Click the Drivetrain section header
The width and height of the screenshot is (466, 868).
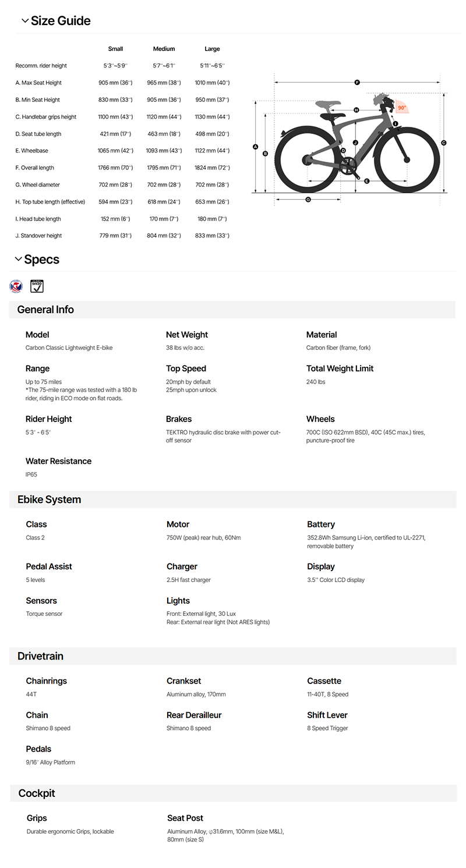pos(40,656)
